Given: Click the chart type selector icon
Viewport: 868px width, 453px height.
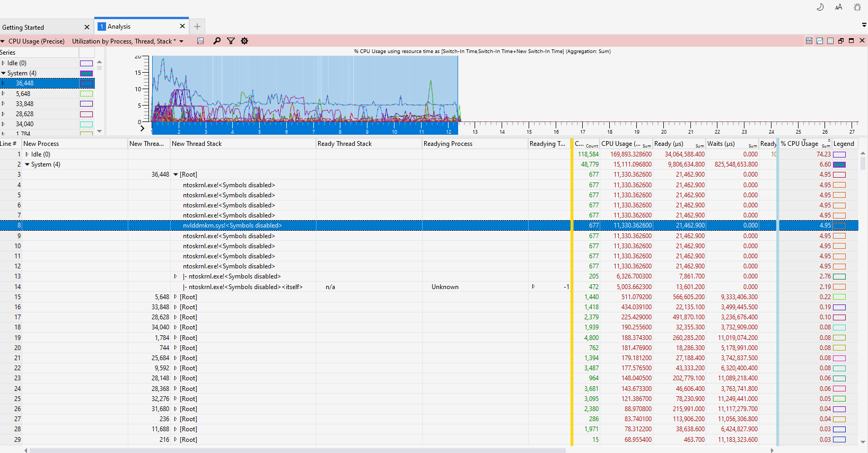Looking at the screenshot, I should (x=200, y=41).
